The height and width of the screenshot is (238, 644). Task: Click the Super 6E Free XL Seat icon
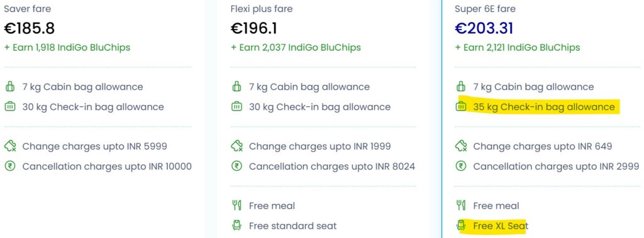[x=461, y=225]
